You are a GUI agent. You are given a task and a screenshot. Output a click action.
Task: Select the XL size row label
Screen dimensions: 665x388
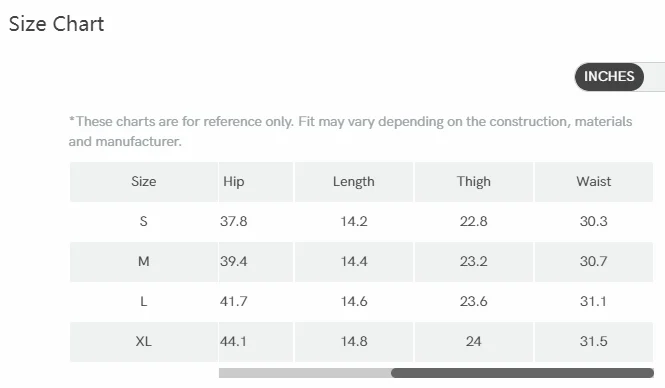[x=144, y=341]
